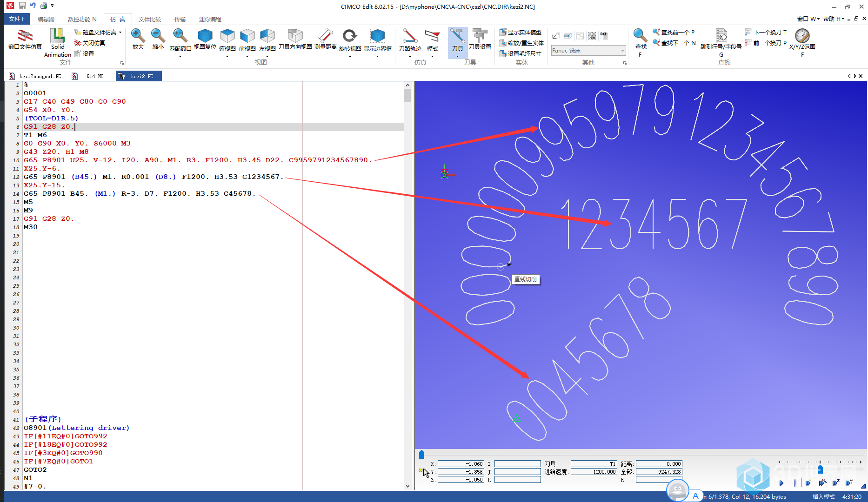
Task: Open the Fanuc 铣床 machine type dropdown
Action: [x=588, y=50]
